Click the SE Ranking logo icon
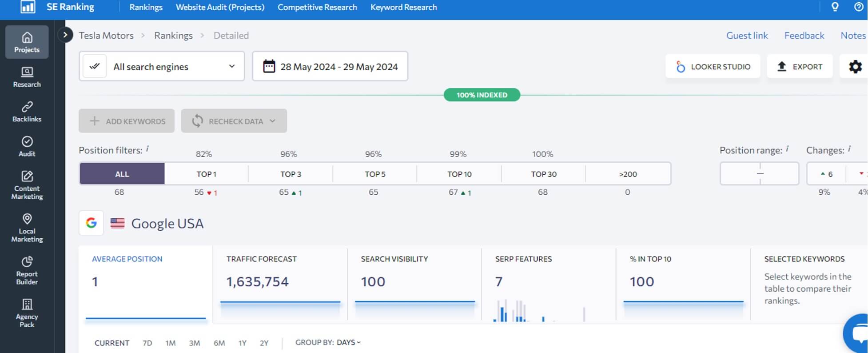 pyautogui.click(x=28, y=7)
